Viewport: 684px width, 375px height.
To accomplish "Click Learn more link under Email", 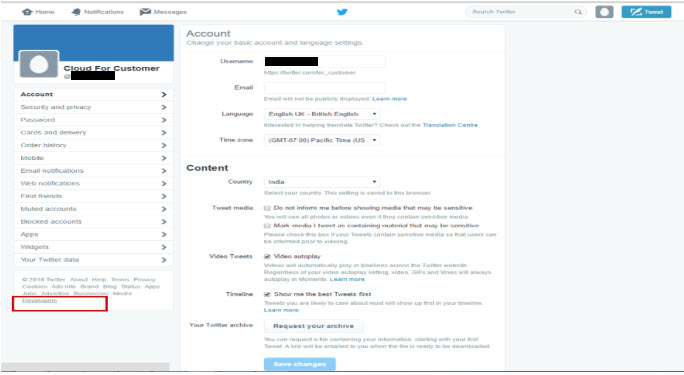I will (x=390, y=99).
